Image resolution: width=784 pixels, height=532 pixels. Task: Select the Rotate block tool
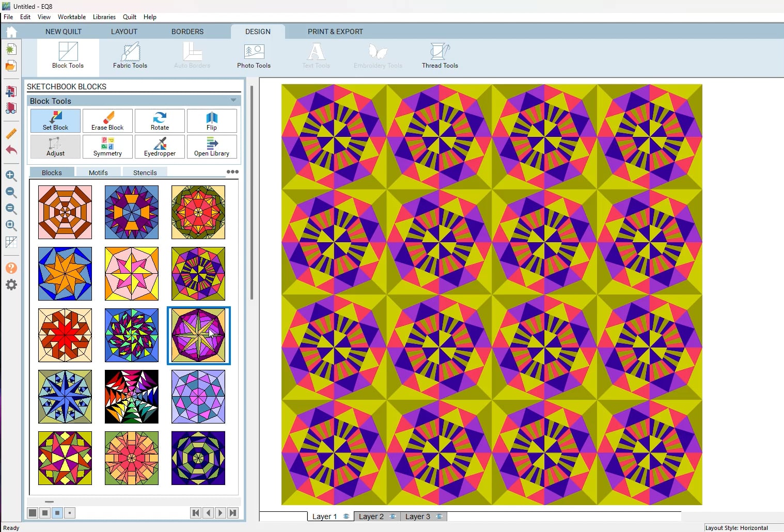coord(160,121)
